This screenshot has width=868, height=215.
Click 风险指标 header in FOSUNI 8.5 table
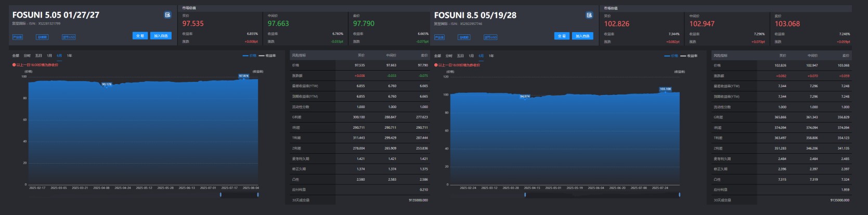click(x=721, y=55)
